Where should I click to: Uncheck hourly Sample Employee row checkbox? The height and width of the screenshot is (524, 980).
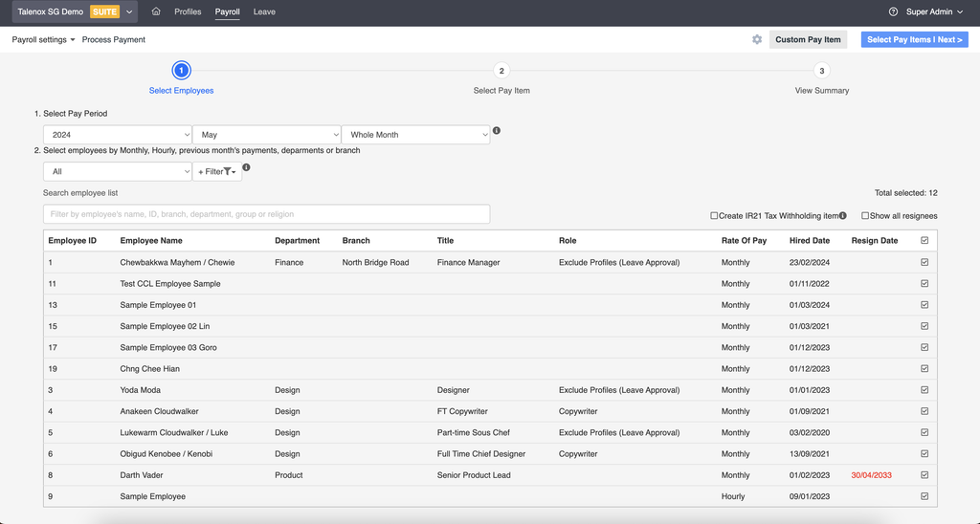(924, 496)
